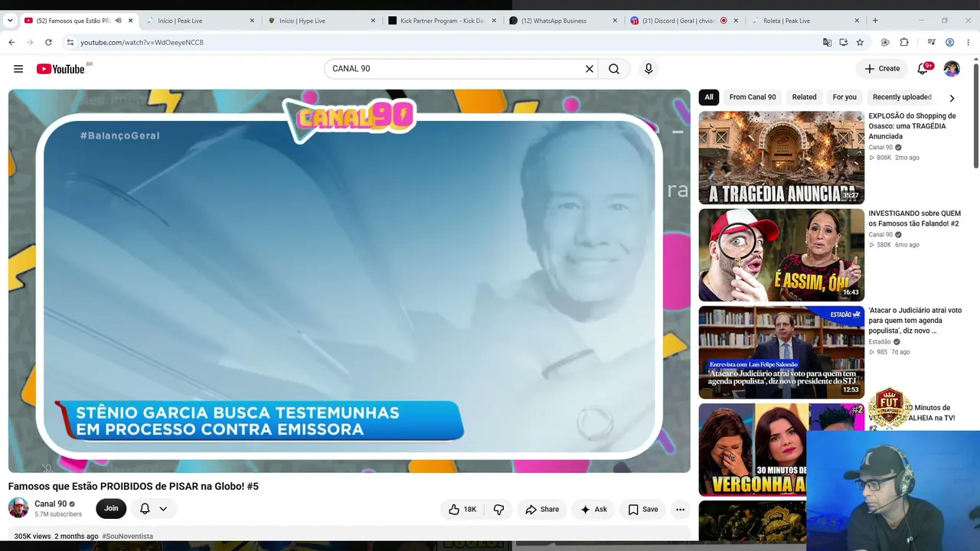Switch to the Roleta | Peak Live tab

tap(805, 21)
